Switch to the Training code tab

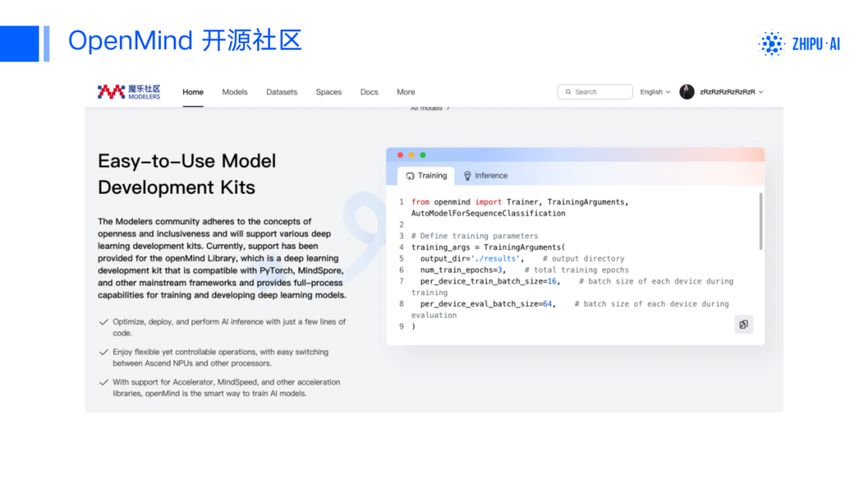[x=426, y=175]
